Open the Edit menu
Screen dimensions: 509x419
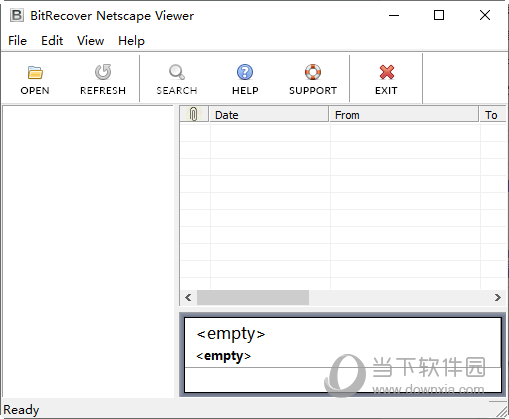coord(52,41)
